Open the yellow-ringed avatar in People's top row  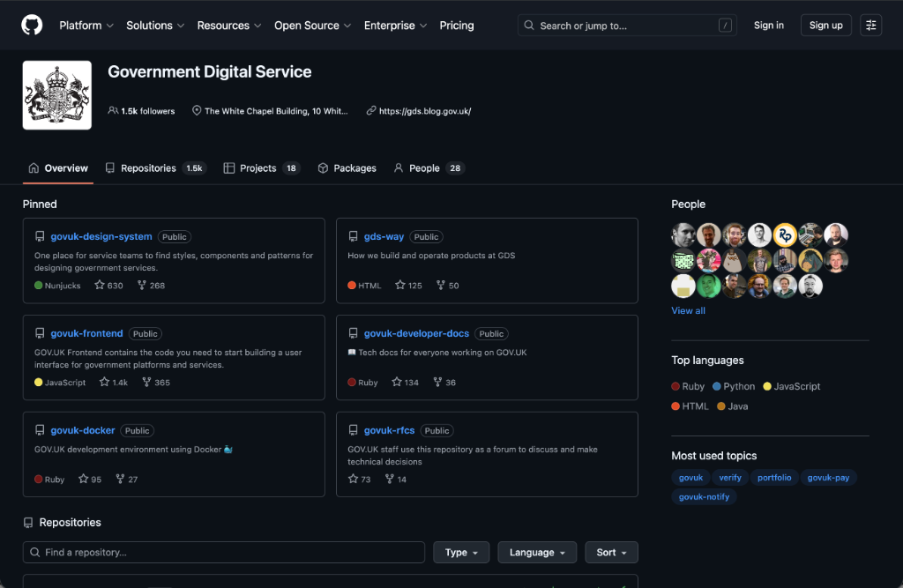coord(785,235)
